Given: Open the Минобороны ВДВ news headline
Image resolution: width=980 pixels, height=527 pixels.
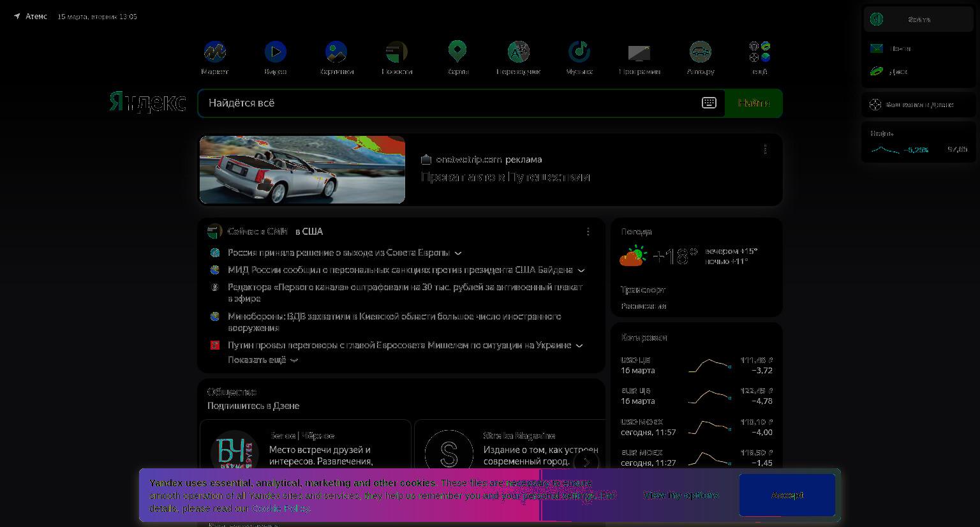Looking at the screenshot, I should point(394,322).
